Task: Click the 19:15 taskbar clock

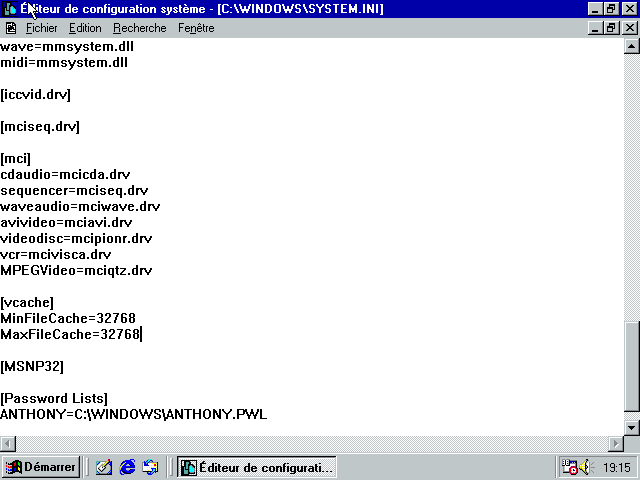Action: [x=617, y=467]
